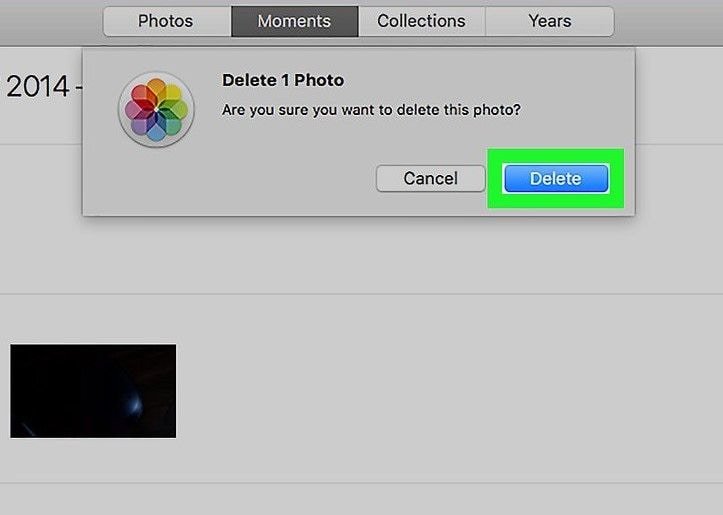
Task: Select the Moments tab
Action: (x=295, y=21)
